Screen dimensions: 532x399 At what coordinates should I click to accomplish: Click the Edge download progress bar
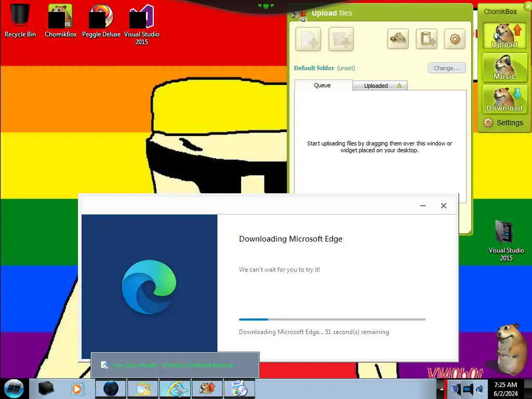coord(332,320)
